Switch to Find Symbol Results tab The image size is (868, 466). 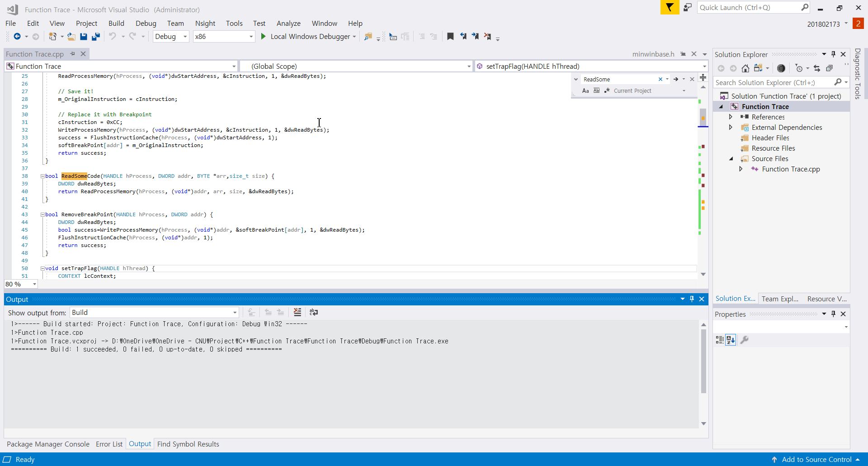pos(188,444)
